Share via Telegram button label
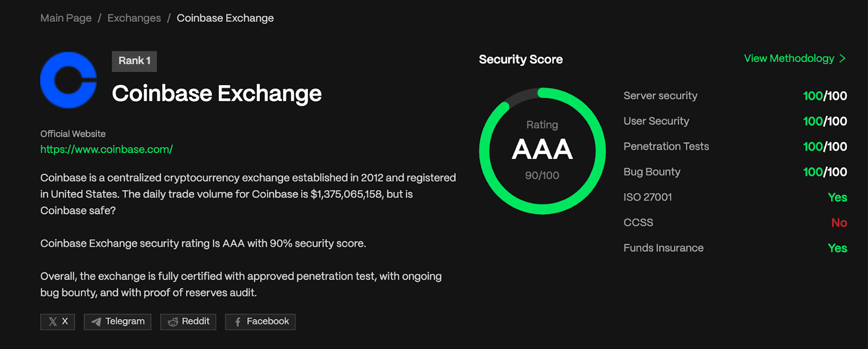 click(125, 321)
